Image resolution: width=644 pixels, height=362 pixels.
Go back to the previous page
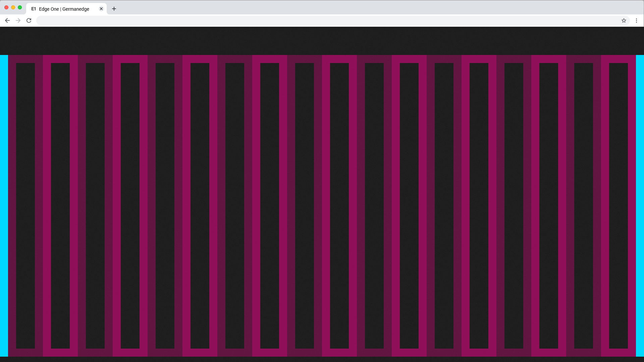7,20
